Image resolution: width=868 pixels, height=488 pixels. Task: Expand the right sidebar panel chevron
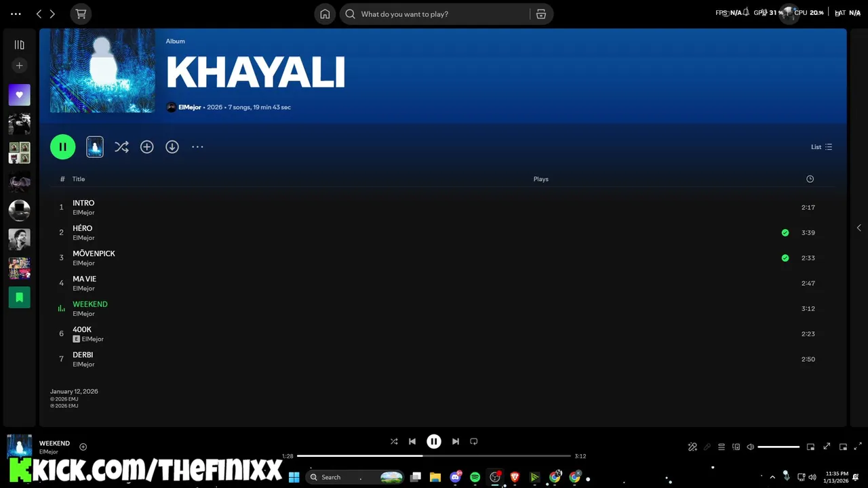point(859,228)
